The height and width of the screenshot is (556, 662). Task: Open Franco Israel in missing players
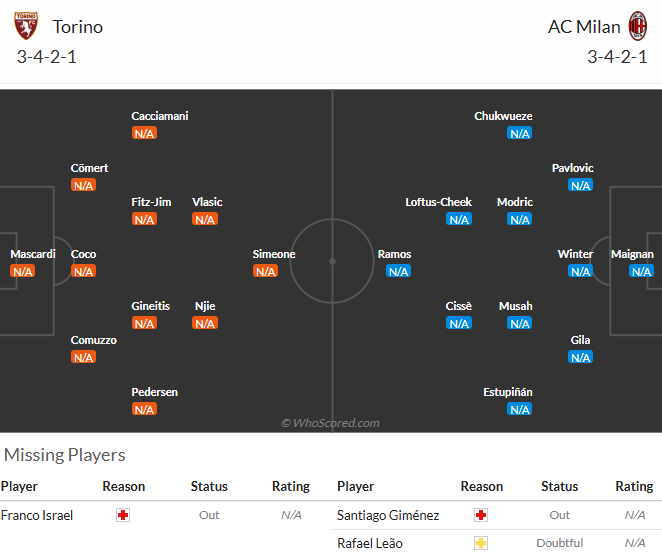37,515
